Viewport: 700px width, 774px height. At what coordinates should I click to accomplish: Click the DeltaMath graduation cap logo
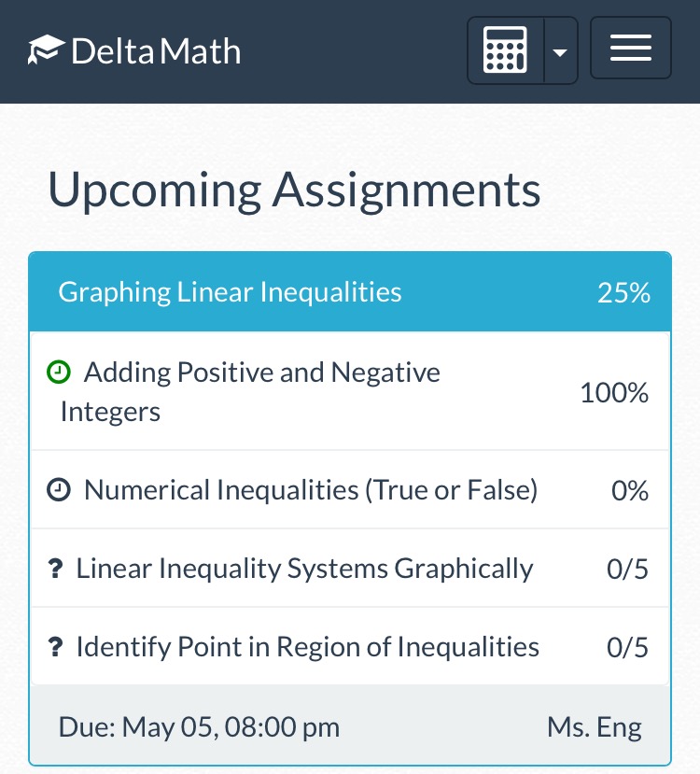coord(46,49)
